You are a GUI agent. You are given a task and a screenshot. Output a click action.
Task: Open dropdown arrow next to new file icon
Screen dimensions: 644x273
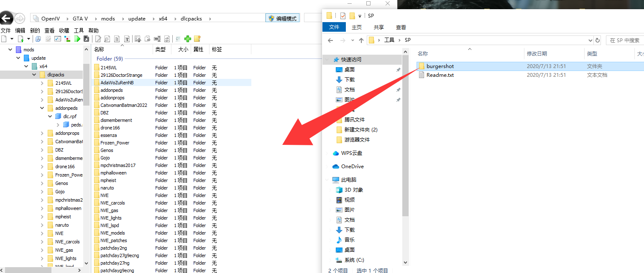(x=12, y=39)
